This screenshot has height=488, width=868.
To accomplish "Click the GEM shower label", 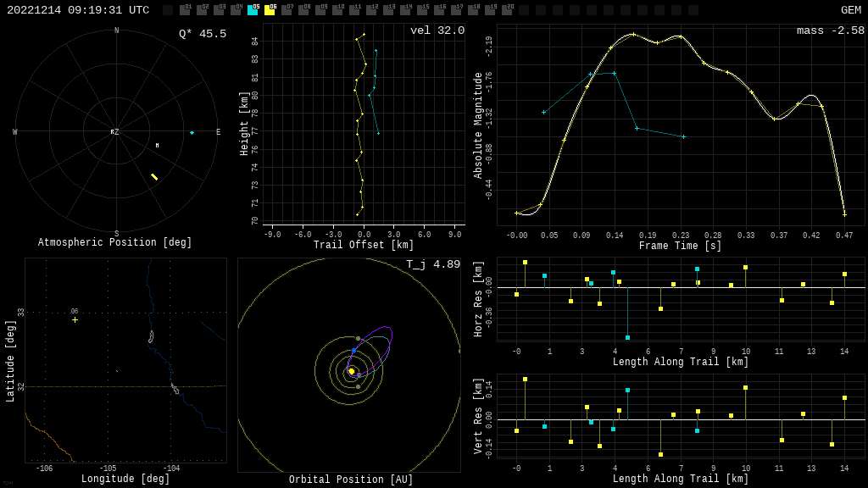I will 850,10.
